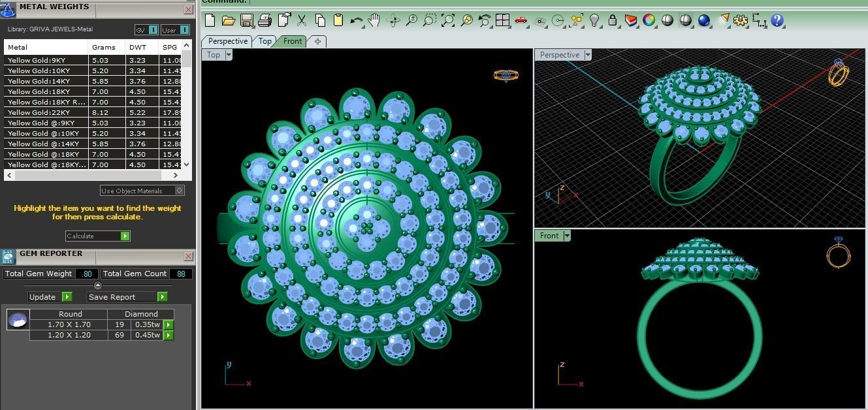Select the Yellow Gold:14KY row
The width and height of the screenshot is (868, 410).
pyautogui.click(x=93, y=81)
